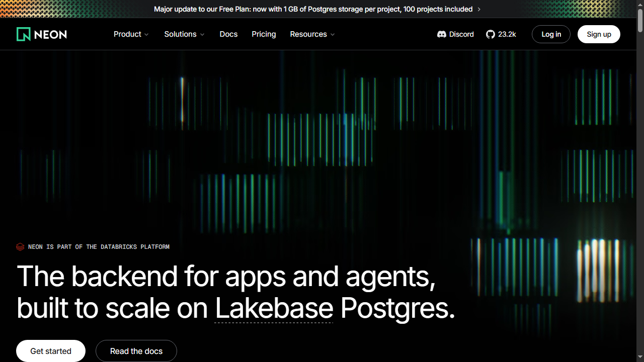
Task: Click the Databricks platform tagline text
Action: pyautogui.click(x=99, y=247)
